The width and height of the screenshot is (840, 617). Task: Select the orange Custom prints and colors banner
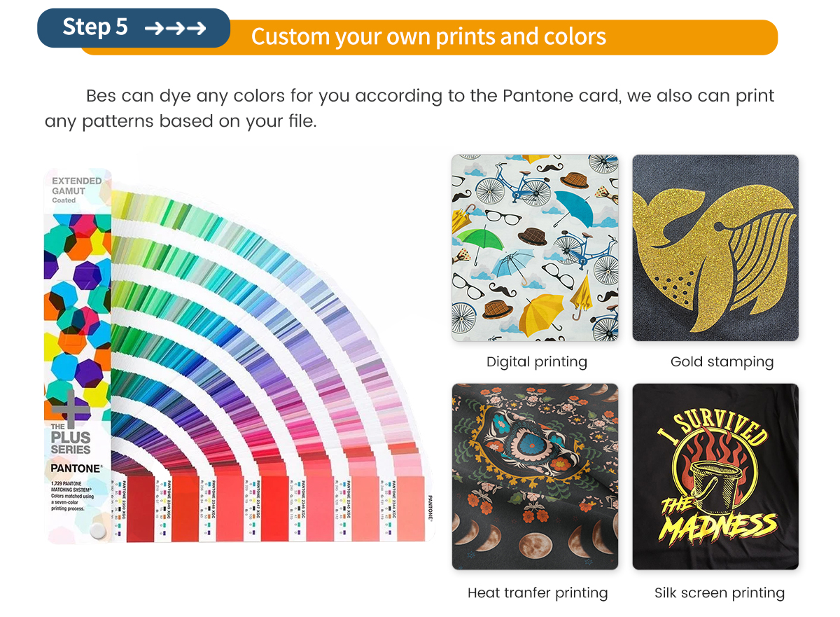[x=428, y=37]
